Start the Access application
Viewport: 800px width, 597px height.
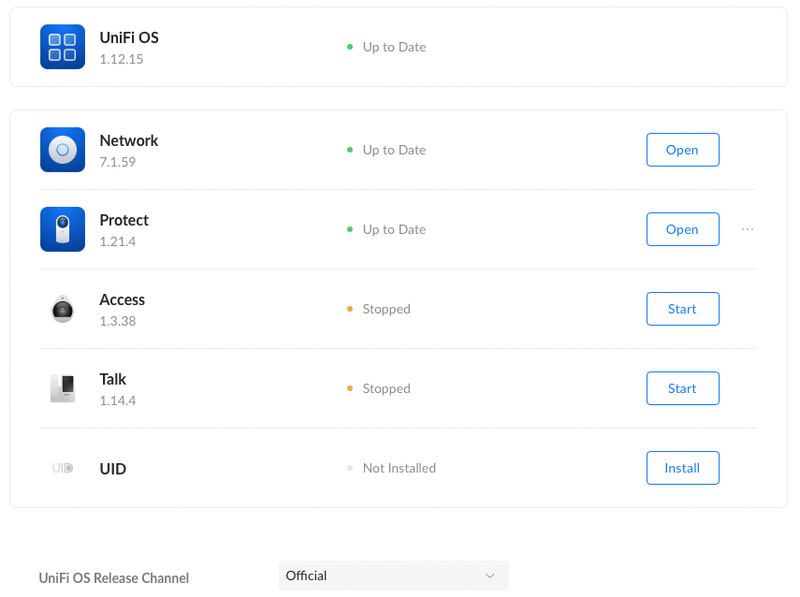point(682,309)
